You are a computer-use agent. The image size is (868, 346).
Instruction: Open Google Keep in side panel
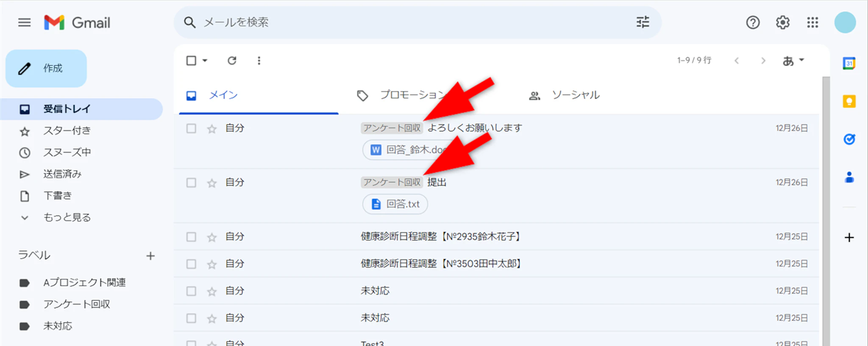[x=849, y=101]
